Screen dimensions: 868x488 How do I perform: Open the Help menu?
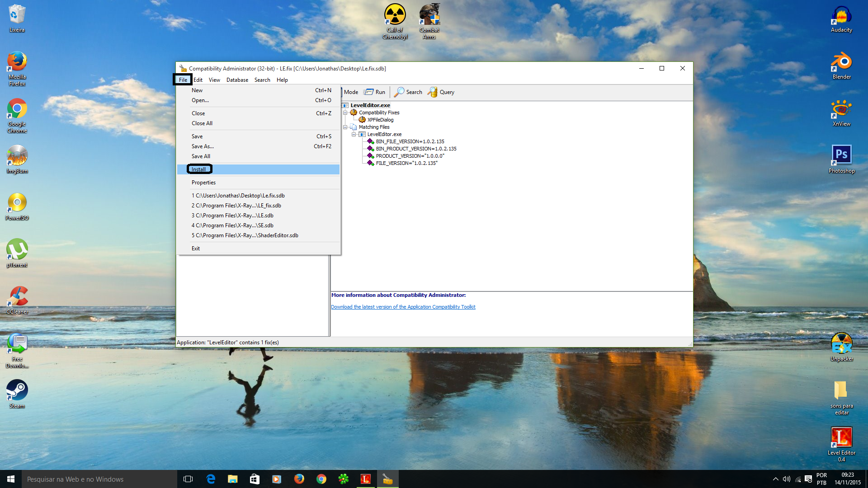(282, 80)
